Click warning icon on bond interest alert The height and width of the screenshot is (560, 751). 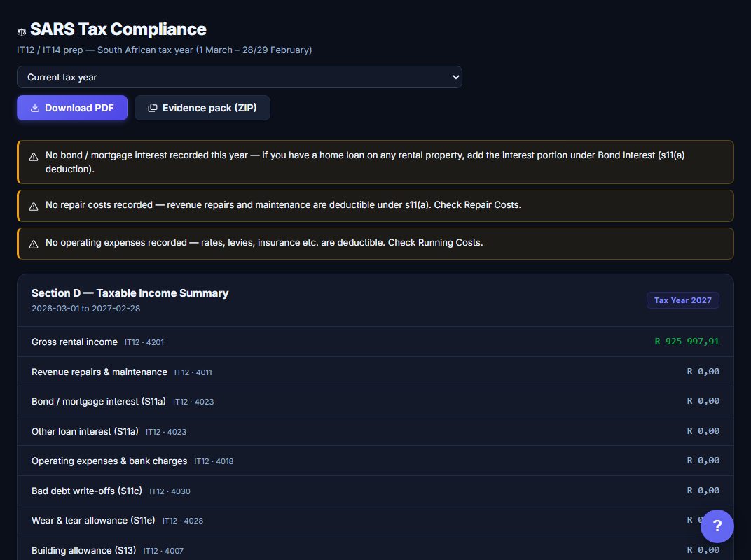34,157
